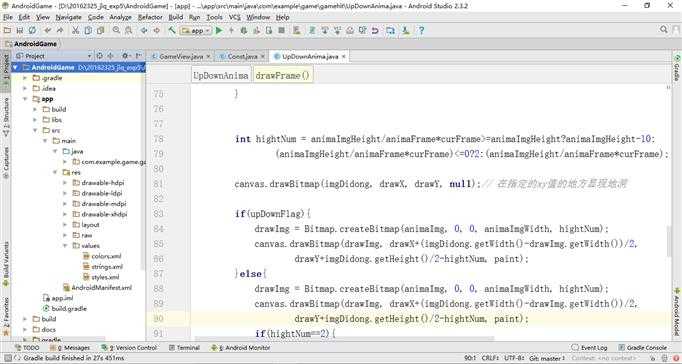Screen dimensions: 682x364
Task: Open the TODO tool window
Action: click(27, 348)
